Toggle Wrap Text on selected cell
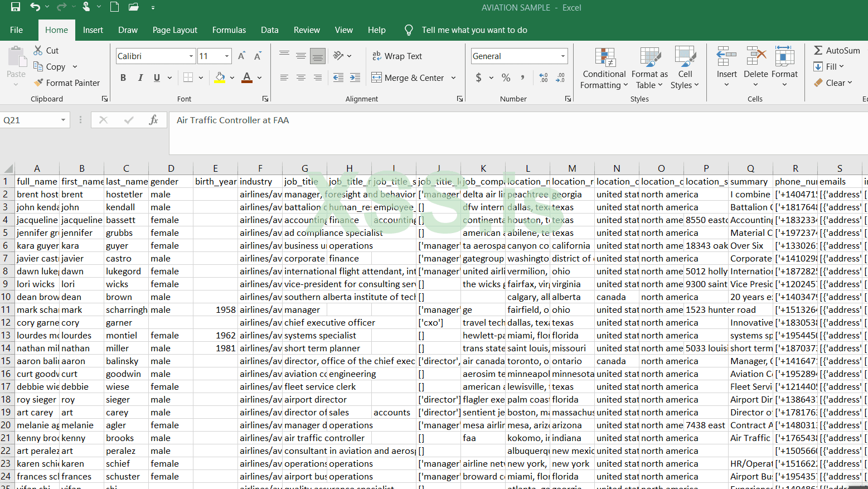 pyautogui.click(x=397, y=56)
